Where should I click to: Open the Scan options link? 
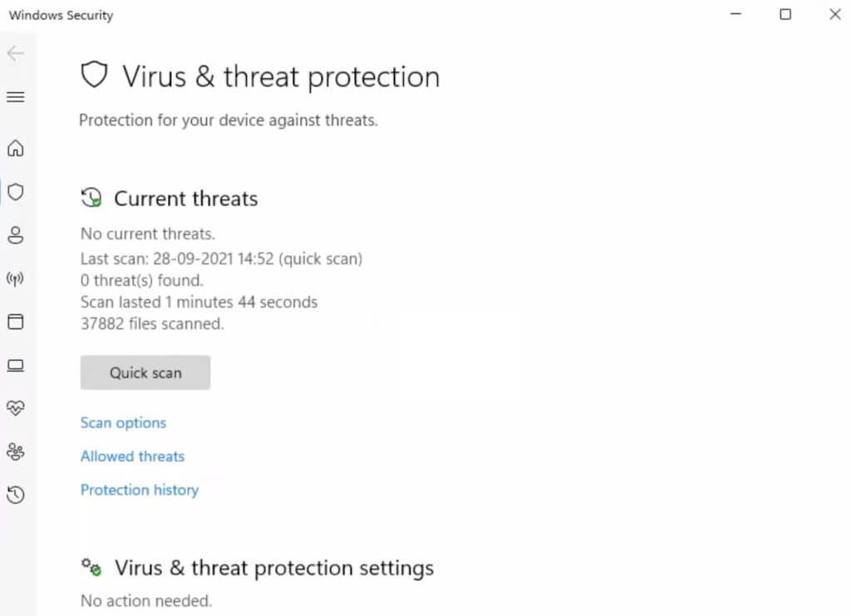click(x=123, y=422)
